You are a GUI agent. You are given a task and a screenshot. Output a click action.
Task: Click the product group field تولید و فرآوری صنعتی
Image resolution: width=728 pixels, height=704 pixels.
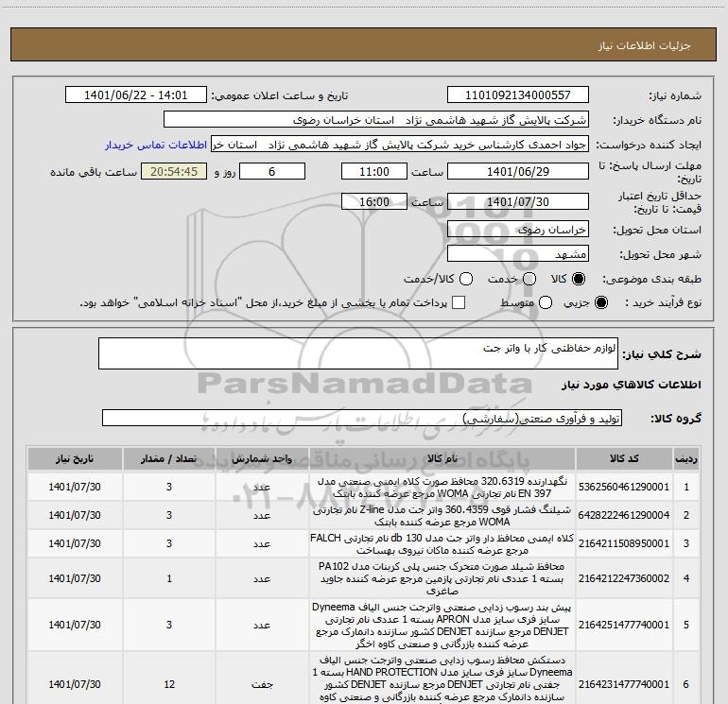[362, 418]
